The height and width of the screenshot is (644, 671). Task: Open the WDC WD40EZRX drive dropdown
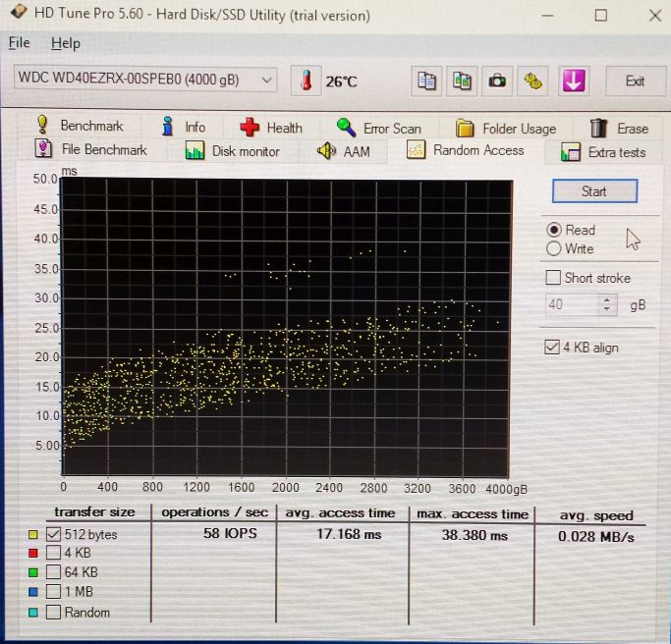coord(145,80)
